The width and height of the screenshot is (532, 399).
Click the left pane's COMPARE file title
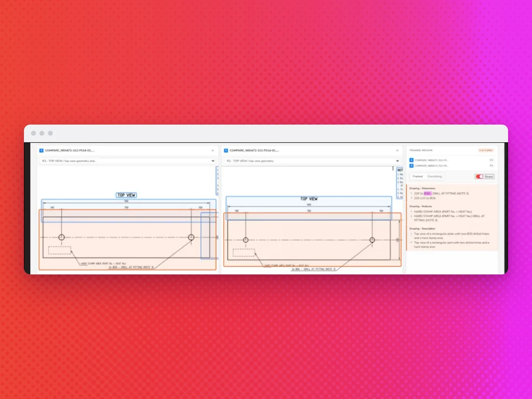coord(70,151)
